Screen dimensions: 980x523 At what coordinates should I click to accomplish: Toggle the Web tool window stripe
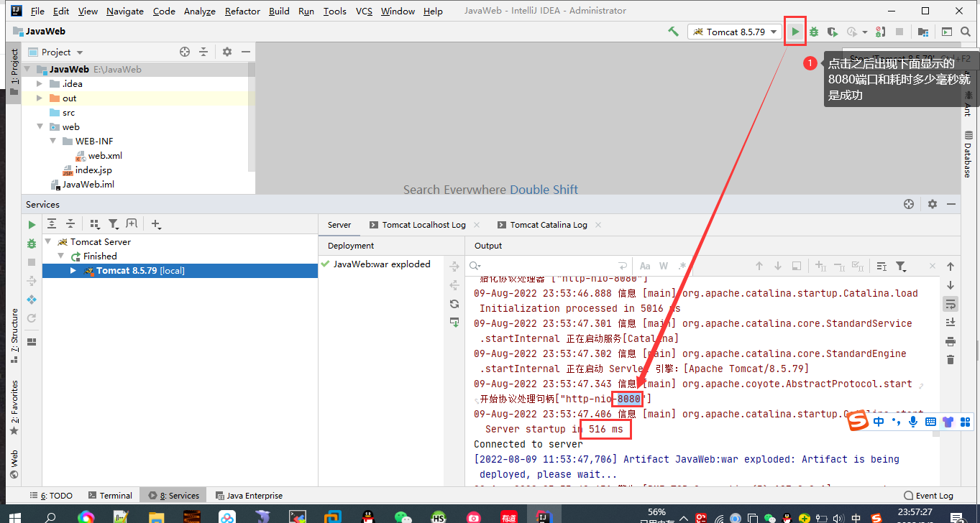click(x=14, y=464)
